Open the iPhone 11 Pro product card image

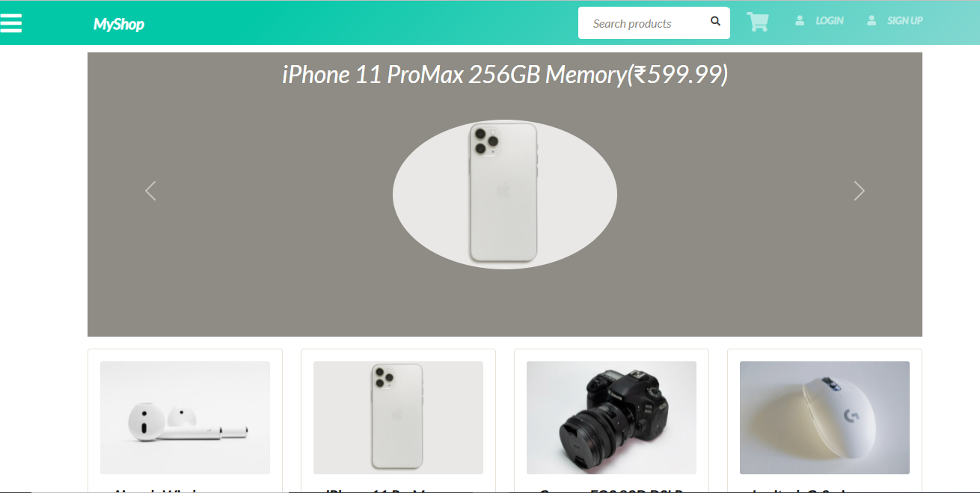pyautogui.click(x=398, y=417)
